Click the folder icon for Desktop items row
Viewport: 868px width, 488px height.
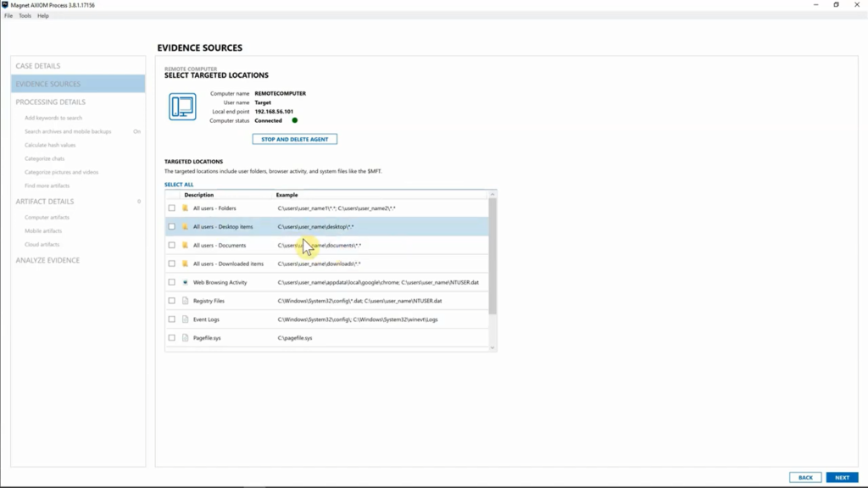pyautogui.click(x=185, y=226)
